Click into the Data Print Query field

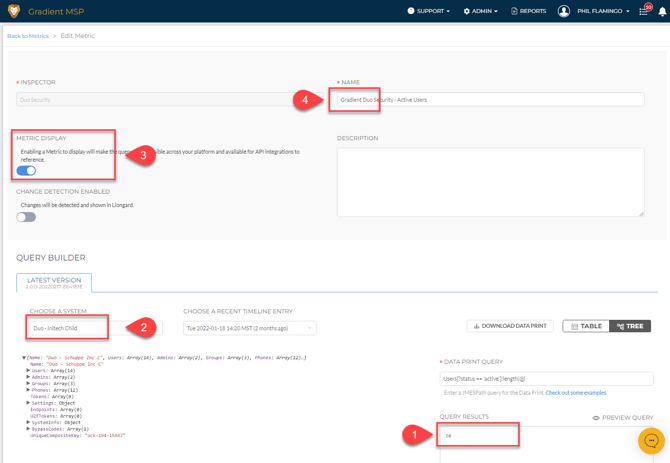click(x=546, y=379)
